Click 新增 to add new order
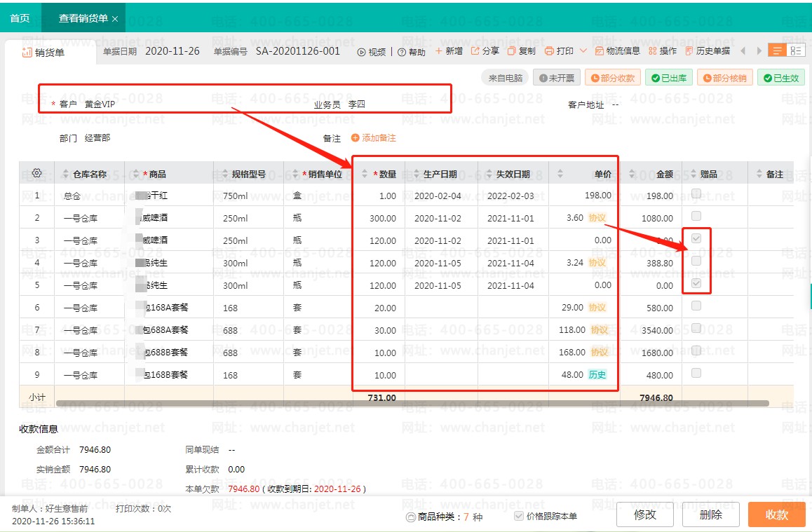 (449, 51)
